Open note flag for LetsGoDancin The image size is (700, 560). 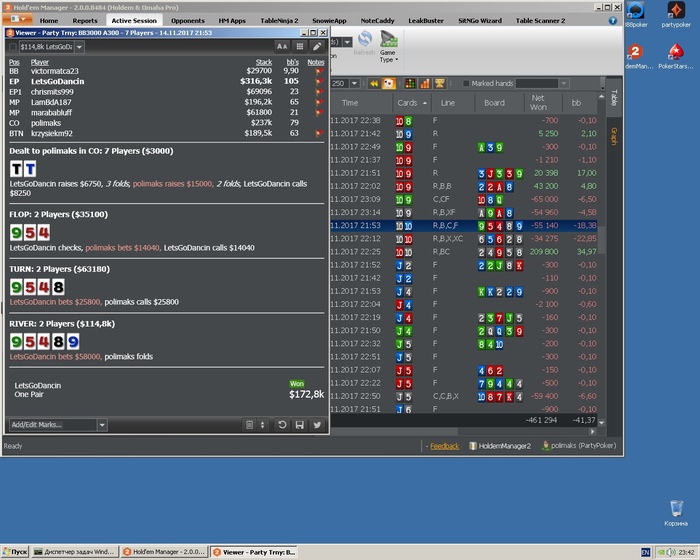tap(319, 82)
